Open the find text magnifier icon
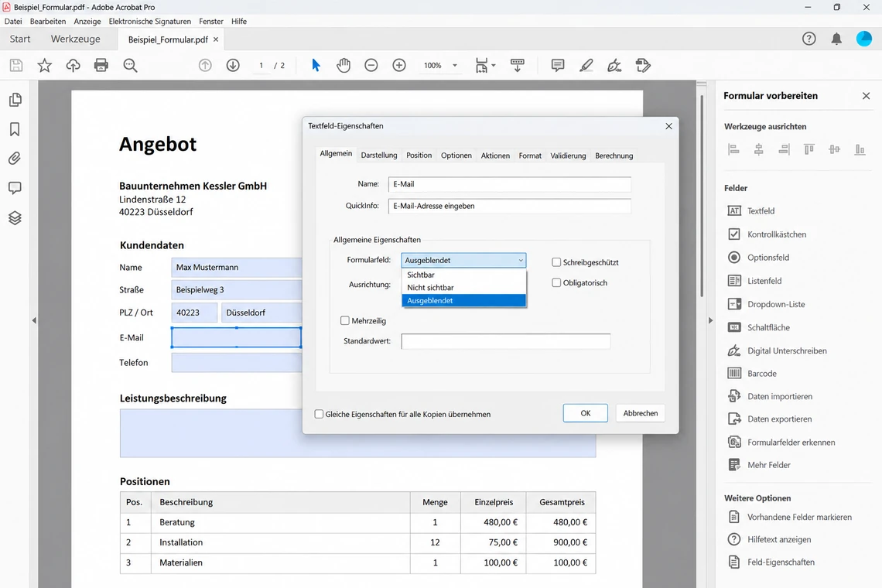882x588 pixels. coord(131,65)
